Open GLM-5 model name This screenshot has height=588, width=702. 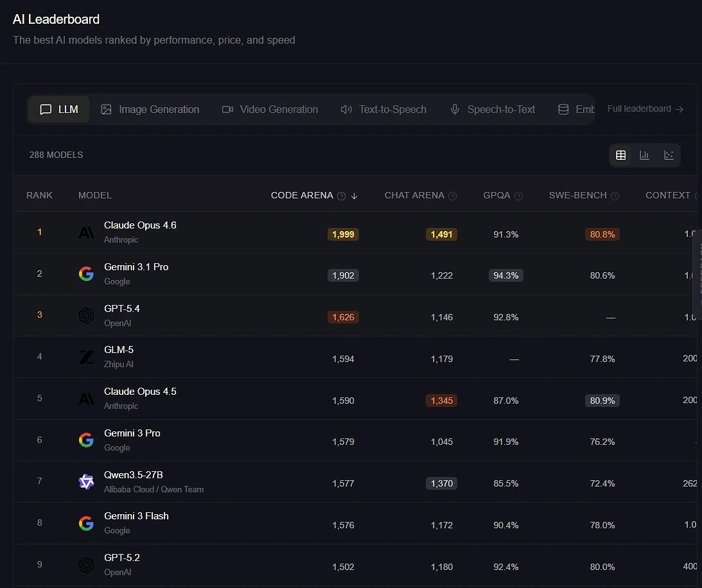119,349
